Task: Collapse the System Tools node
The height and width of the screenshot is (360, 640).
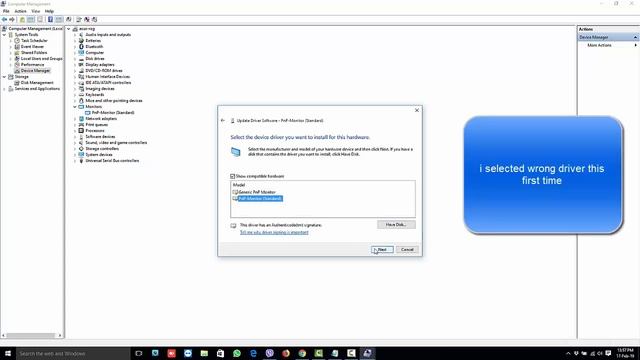Action: click(x=4, y=35)
